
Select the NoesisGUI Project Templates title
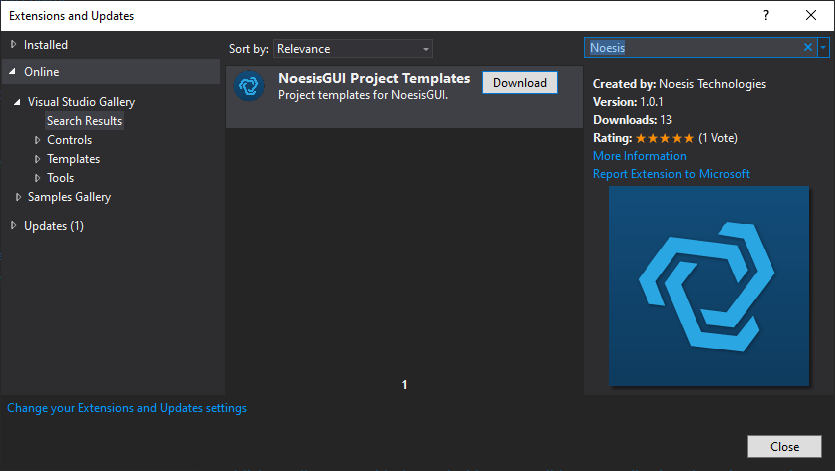[374, 78]
